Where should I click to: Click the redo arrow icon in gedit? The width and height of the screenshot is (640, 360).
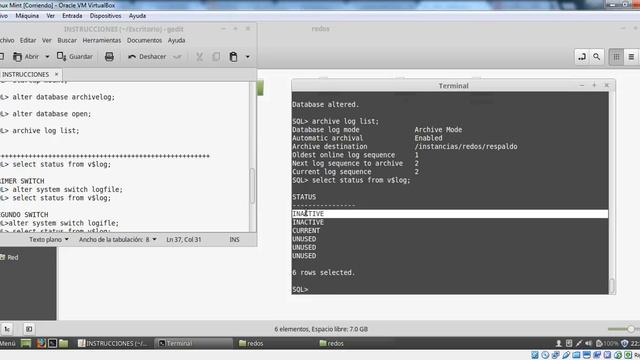click(x=177, y=57)
